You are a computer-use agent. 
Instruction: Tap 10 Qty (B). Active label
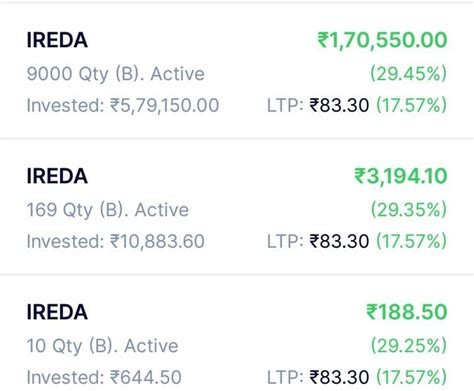tap(102, 346)
